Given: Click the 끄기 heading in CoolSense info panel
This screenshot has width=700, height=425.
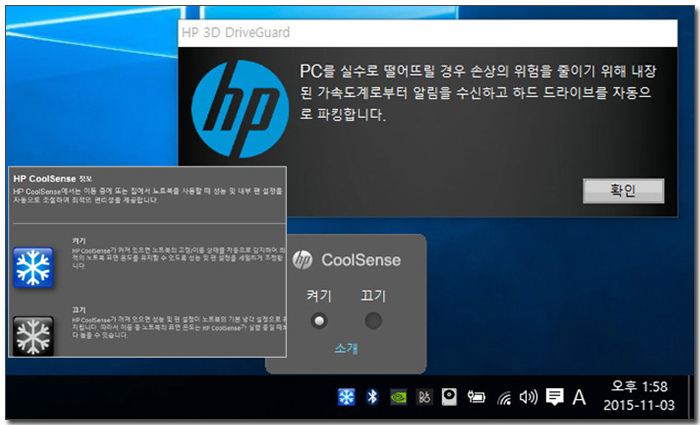Looking at the screenshot, I should click(x=79, y=309).
